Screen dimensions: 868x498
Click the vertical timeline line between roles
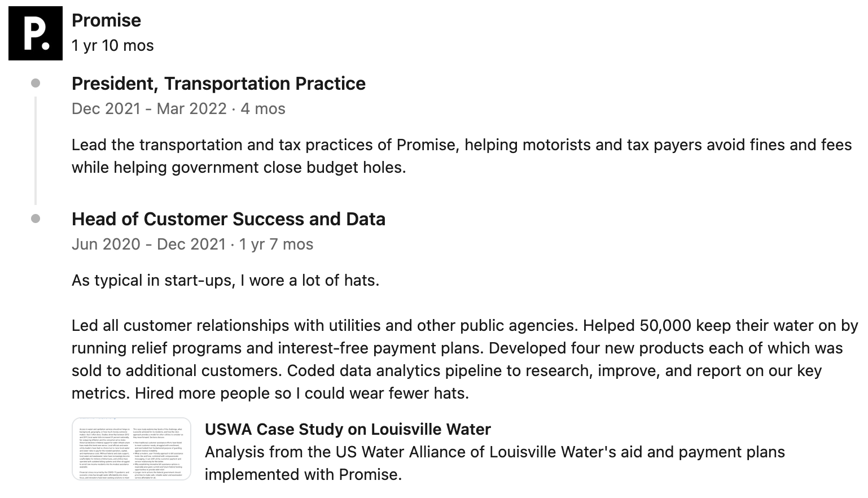[36, 150]
